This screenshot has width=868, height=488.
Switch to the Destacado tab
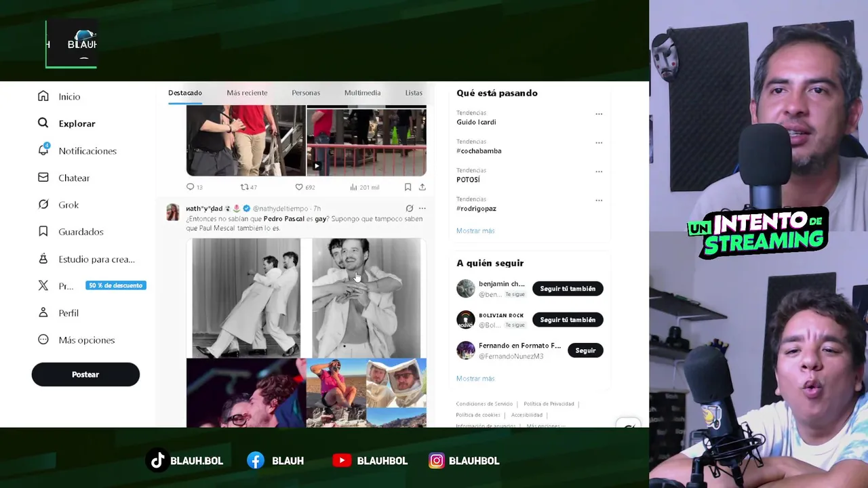pyautogui.click(x=185, y=93)
